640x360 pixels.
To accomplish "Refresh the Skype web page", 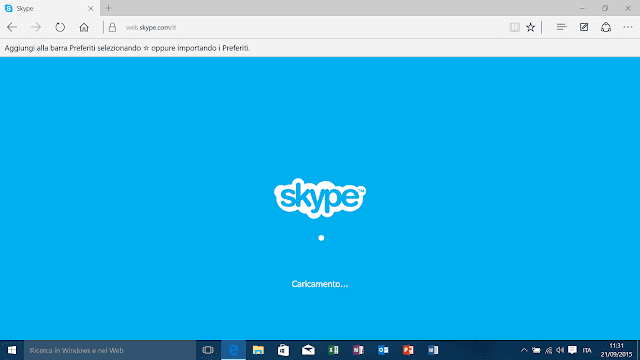I will point(60,27).
